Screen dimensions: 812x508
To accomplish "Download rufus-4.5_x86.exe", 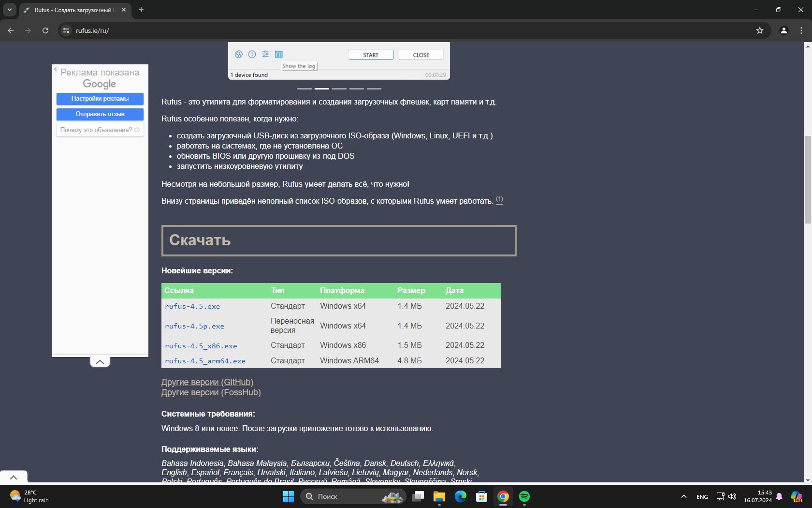I will pos(201,346).
